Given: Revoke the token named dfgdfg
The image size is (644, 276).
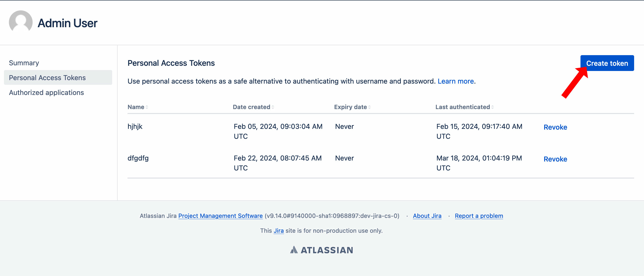Looking at the screenshot, I should 555,159.
